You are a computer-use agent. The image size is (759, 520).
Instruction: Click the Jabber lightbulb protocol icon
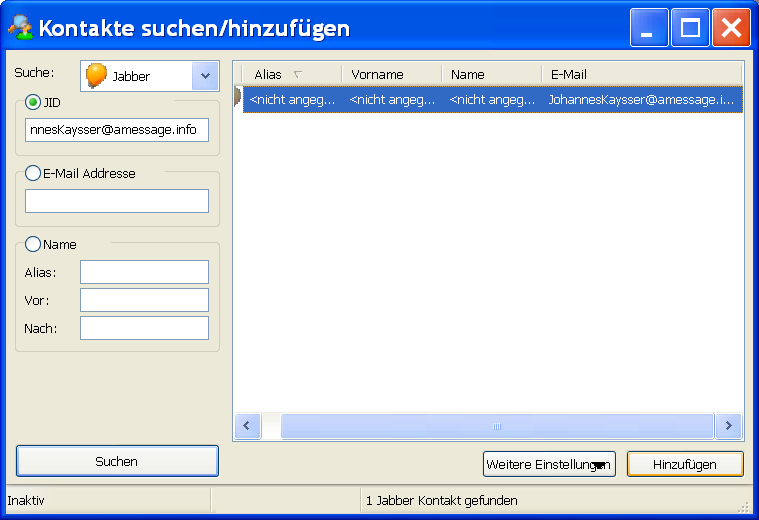(x=97, y=76)
